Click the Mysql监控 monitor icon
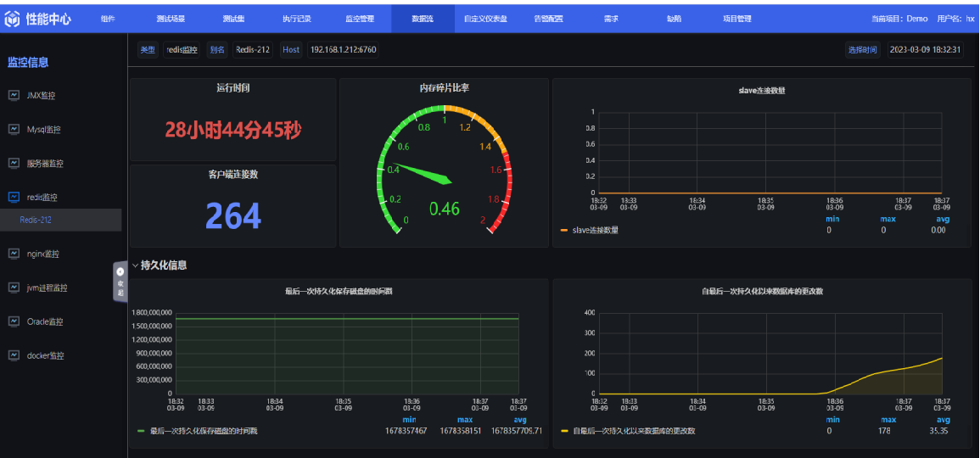Viewport: 980px width, 458px height. 14,129
